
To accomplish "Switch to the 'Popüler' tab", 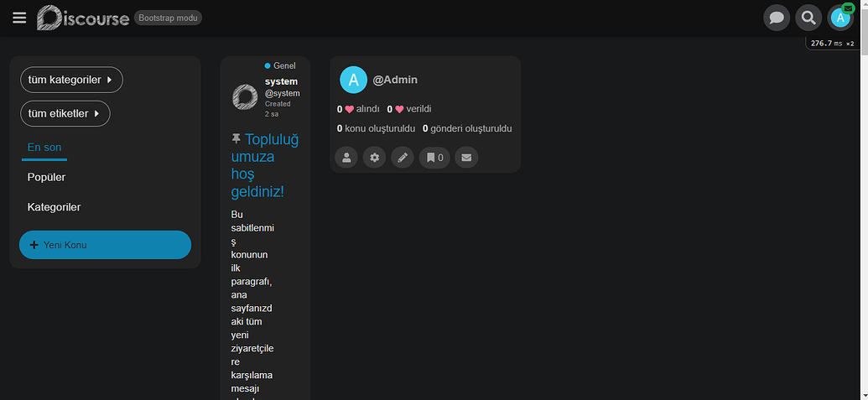I will click(x=47, y=177).
